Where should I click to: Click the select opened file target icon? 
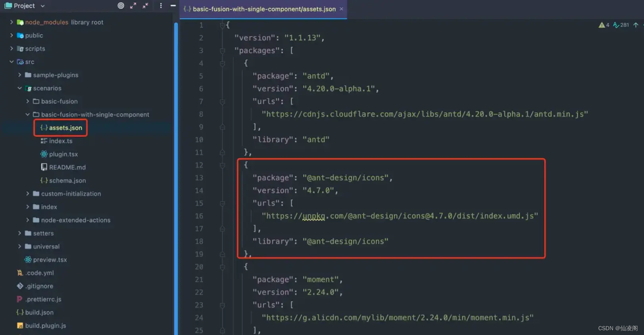[x=121, y=6]
